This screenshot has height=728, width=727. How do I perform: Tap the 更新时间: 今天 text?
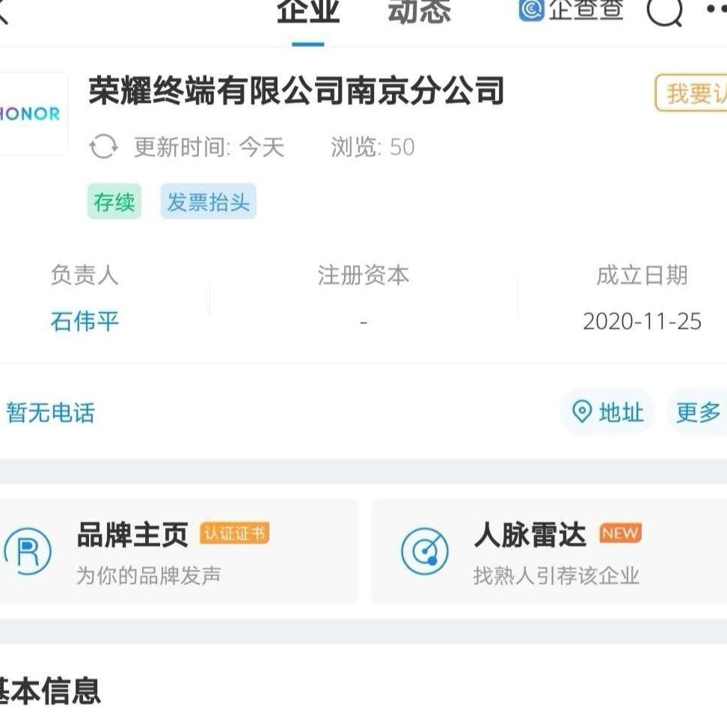coord(209,147)
